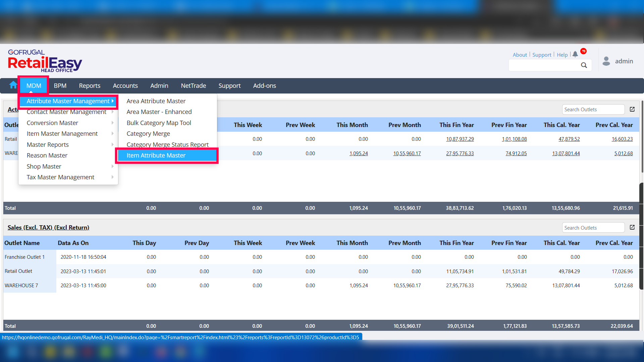Viewport: 644px width, 362px height.
Task: Choose Bulk Category Map Tool
Action: click(x=159, y=123)
